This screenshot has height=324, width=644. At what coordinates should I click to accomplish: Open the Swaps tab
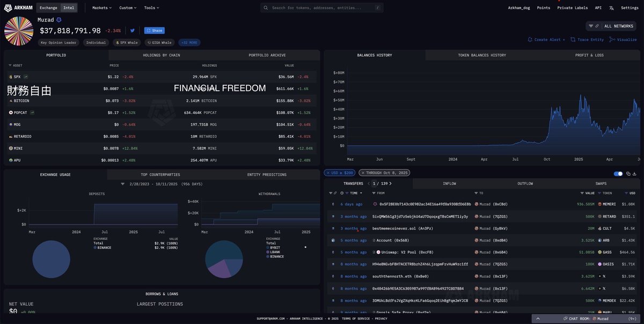601,183
